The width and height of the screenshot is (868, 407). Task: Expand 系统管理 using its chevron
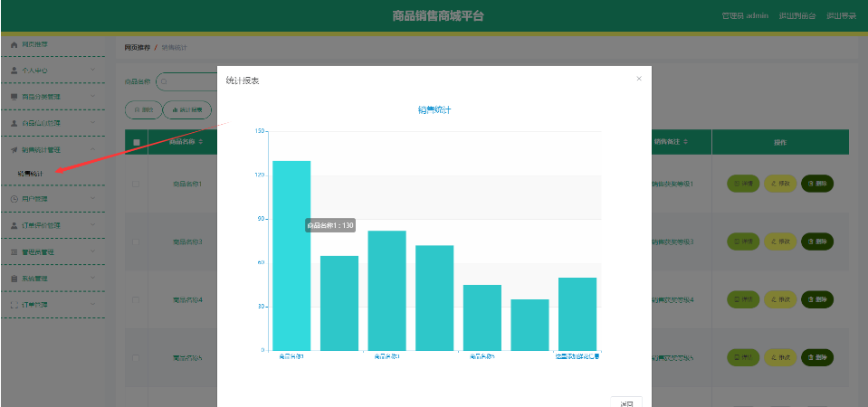93,279
